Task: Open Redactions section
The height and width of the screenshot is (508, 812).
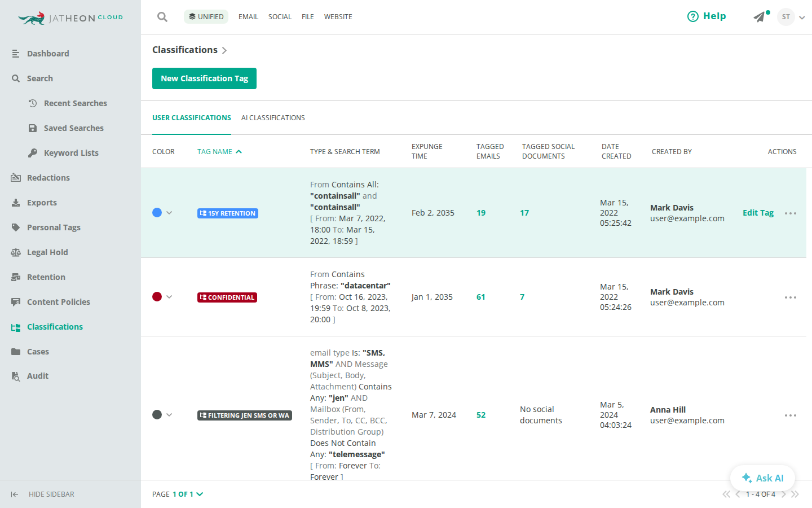Action: point(48,178)
